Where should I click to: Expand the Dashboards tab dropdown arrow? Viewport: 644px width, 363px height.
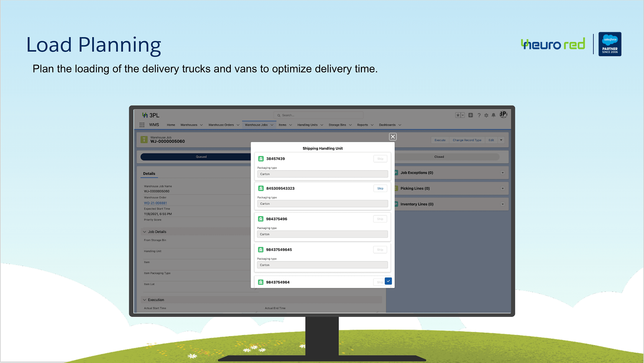pyautogui.click(x=400, y=125)
